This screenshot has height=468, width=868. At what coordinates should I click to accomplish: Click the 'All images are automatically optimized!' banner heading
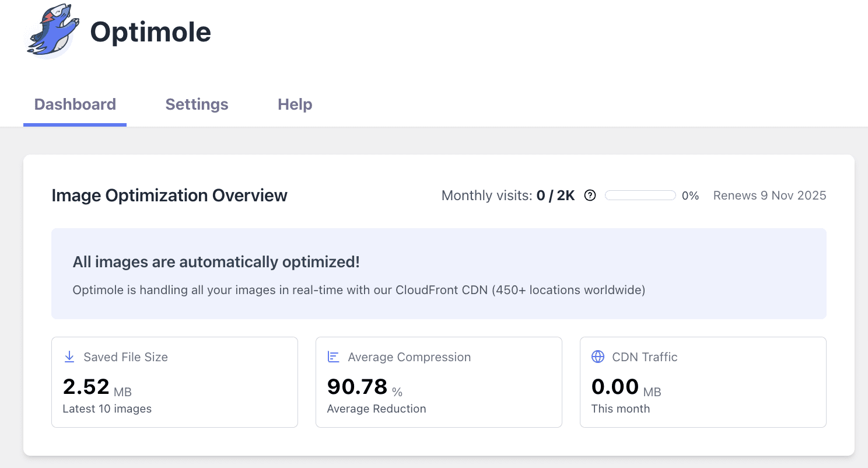(x=216, y=262)
